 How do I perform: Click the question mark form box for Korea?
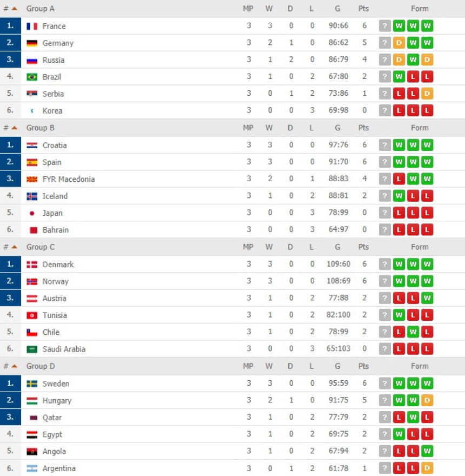point(384,110)
